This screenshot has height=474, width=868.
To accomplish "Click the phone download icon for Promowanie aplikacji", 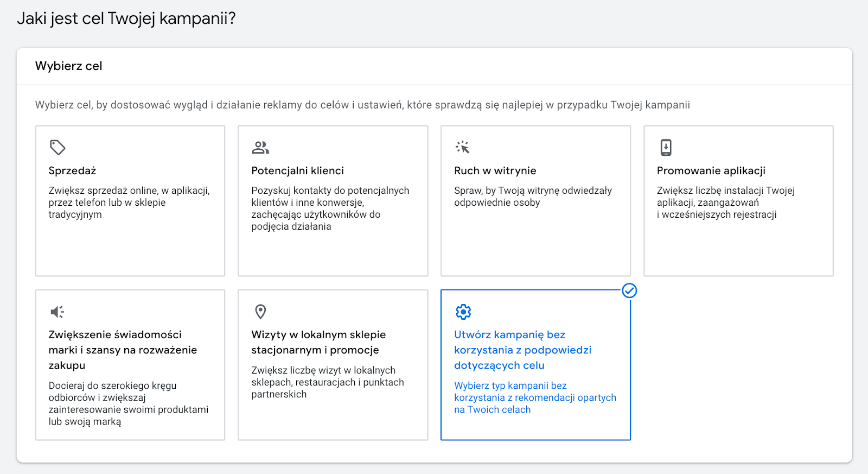I will click(666, 147).
